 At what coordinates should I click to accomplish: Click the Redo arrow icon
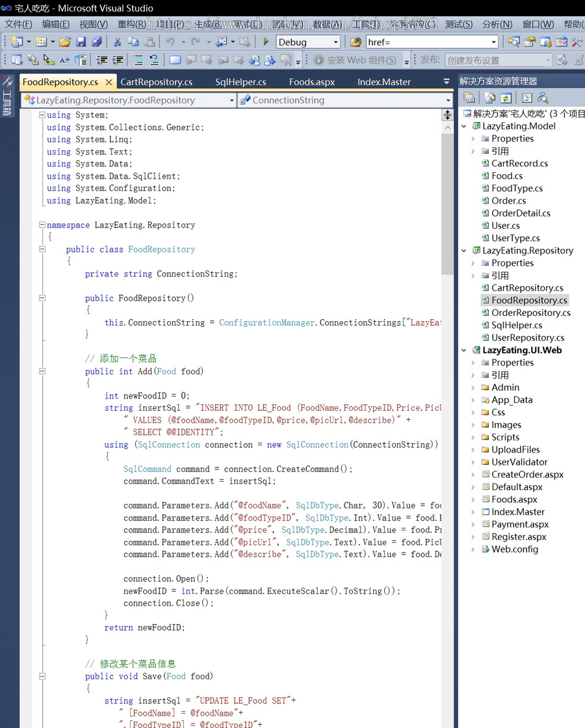[x=196, y=42]
